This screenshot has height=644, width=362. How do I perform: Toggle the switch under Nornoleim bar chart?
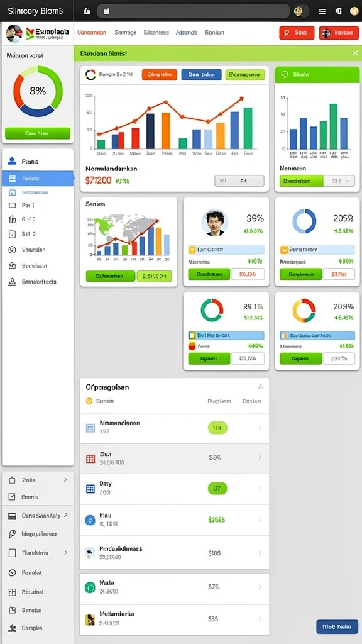click(317, 180)
